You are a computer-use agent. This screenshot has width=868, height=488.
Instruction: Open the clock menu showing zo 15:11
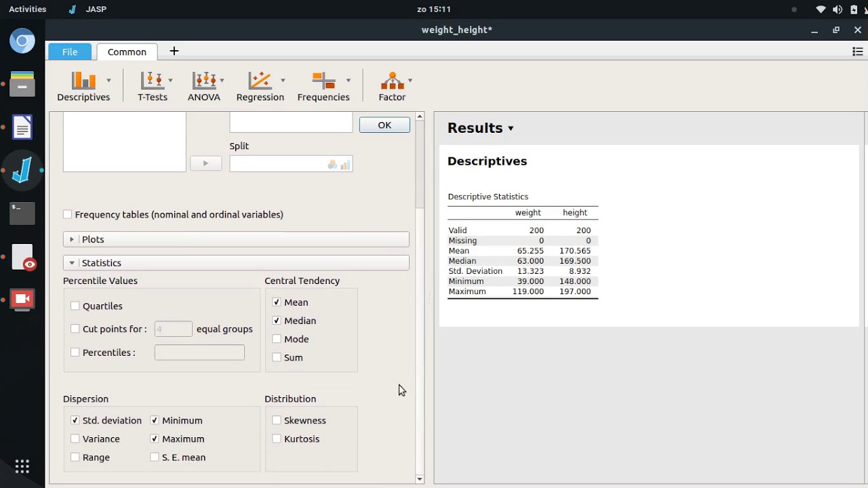coord(435,9)
